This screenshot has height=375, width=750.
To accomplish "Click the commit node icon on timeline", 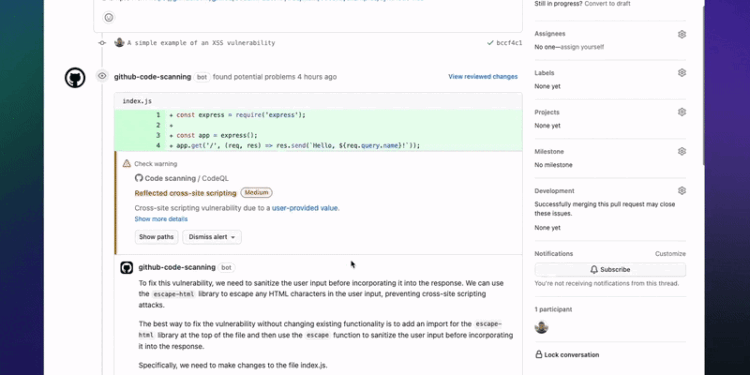I will (x=102, y=43).
